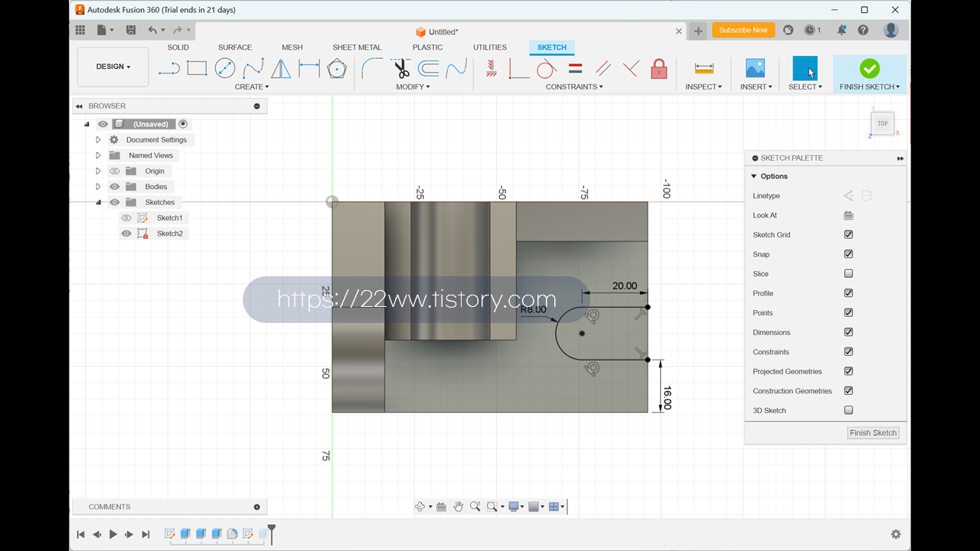Screen dimensions: 980x551
Task: Show Sketch1 using its eye icon
Action: coord(126,218)
